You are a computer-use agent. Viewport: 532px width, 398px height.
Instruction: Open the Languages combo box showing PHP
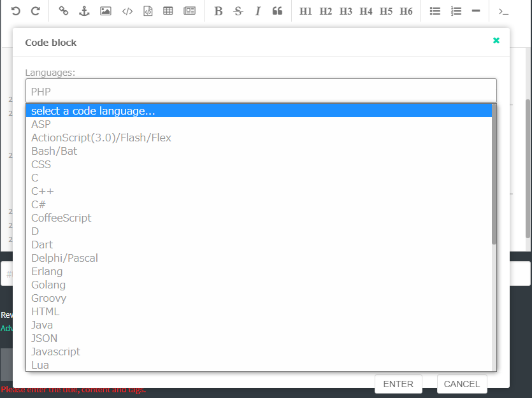(x=261, y=91)
